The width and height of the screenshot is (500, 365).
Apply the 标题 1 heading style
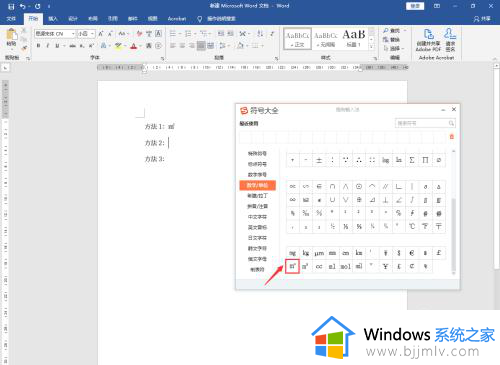(x=354, y=39)
